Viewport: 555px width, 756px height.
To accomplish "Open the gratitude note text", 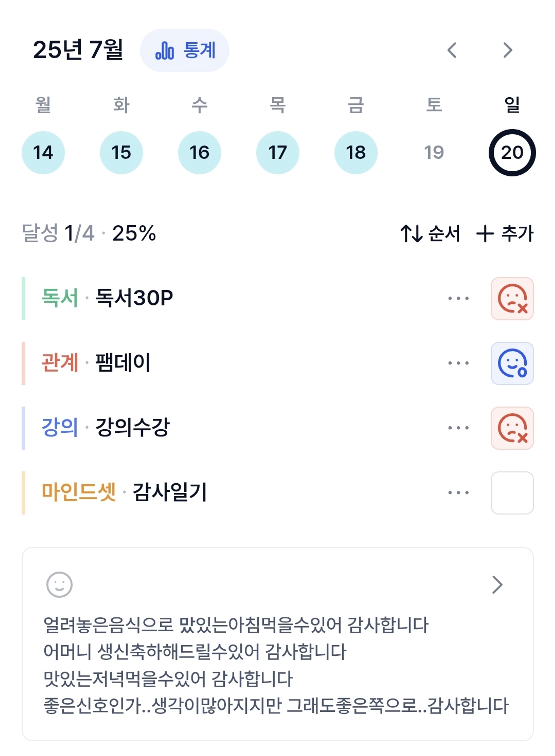I will pyautogui.click(x=276, y=665).
